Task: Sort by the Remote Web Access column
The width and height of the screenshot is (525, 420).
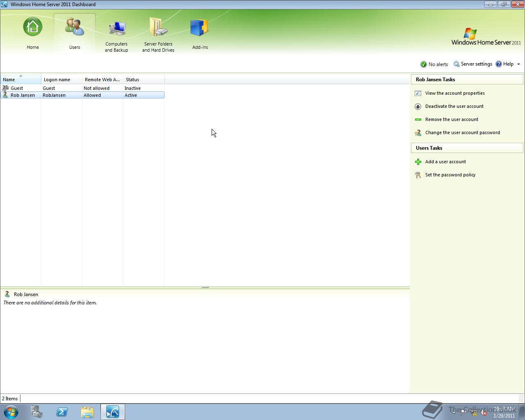Action: point(103,80)
